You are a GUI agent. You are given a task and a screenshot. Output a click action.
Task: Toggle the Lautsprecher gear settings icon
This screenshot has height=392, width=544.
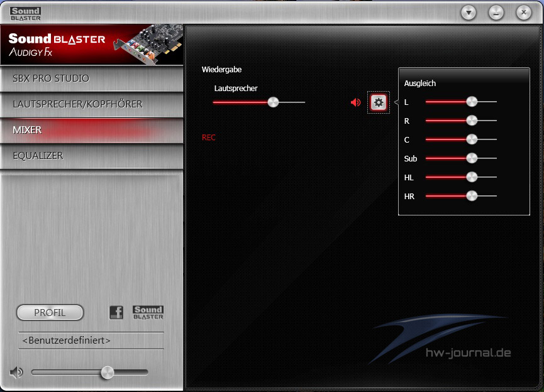[x=379, y=102]
